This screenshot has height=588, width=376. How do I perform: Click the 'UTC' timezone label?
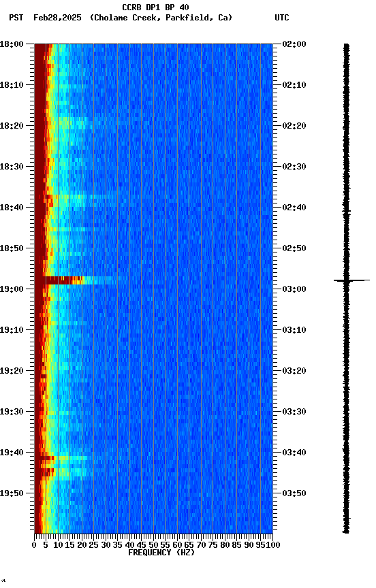click(x=282, y=18)
